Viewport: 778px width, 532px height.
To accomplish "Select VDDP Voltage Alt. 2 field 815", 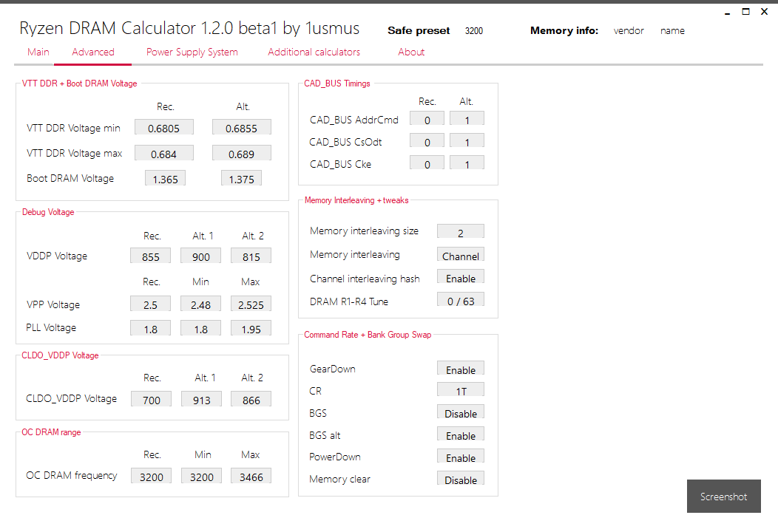I will point(251,256).
